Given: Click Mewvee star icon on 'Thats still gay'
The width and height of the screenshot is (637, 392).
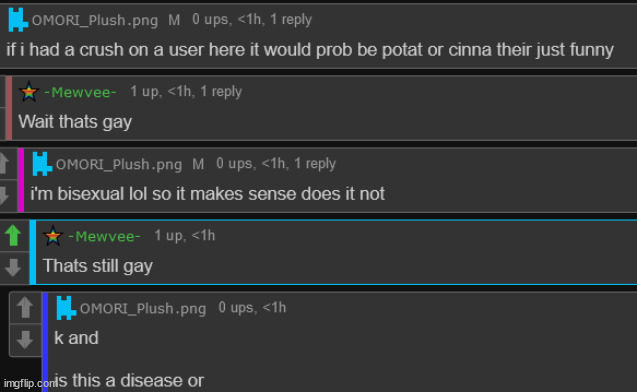Looking at the screenshot, I should tap(53, 236).
